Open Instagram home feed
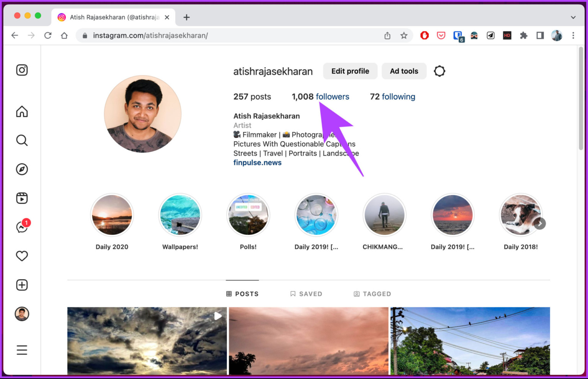Viewport: 588px width, 379px height. [22, 112]
